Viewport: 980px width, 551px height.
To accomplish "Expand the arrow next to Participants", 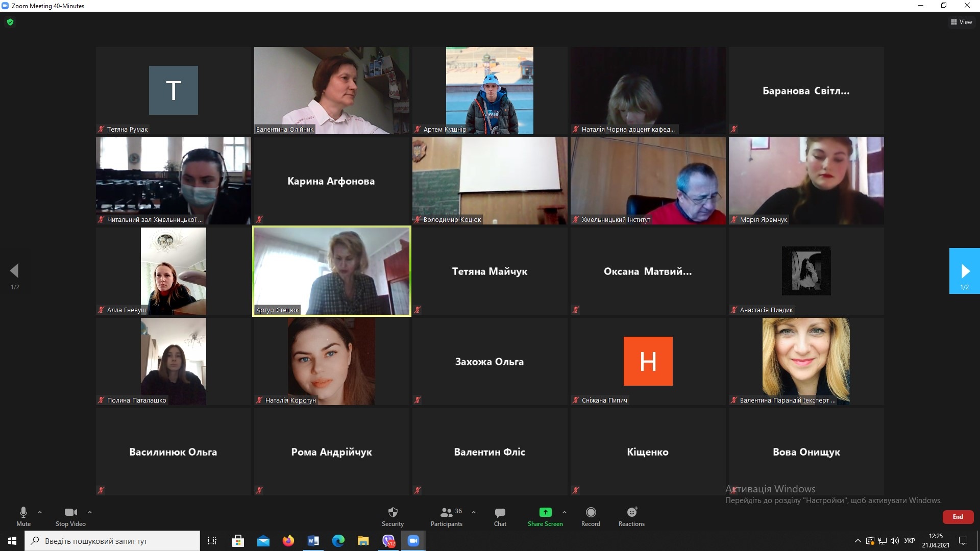I will [474, 512].
